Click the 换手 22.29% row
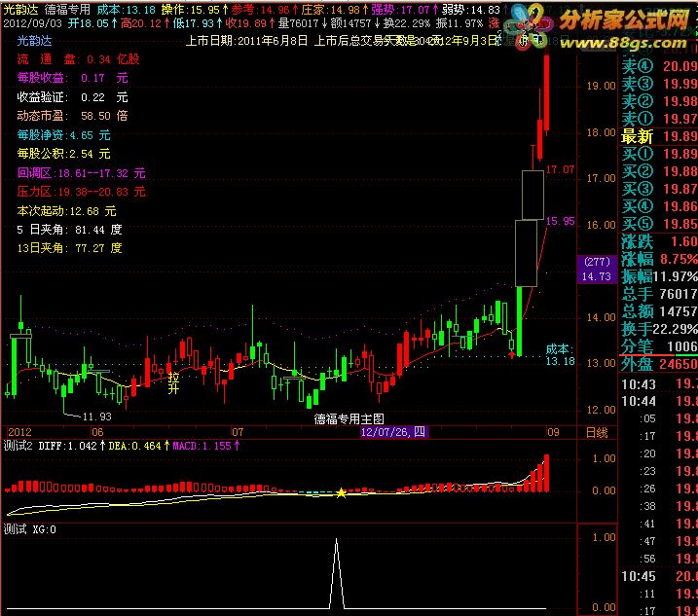This screenshot has height=616, width=698. click(659, 329)
